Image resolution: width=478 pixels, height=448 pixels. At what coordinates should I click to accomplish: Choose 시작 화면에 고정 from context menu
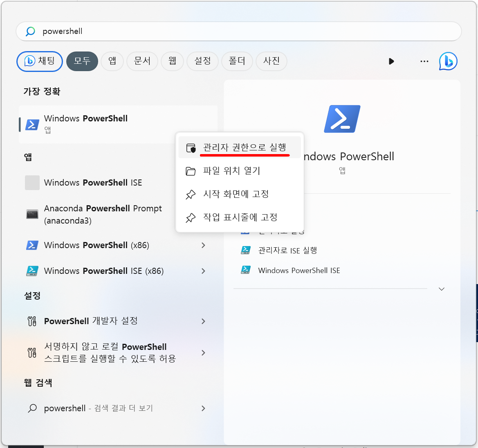pyautogui.click(x=240, y=194)
